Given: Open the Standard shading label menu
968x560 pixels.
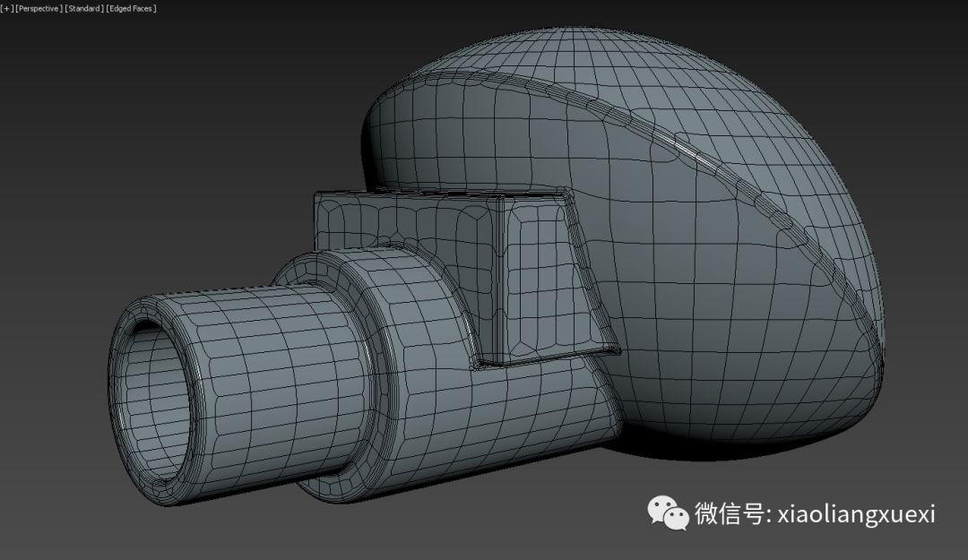Looking at the screenshot, I should 84,9.
